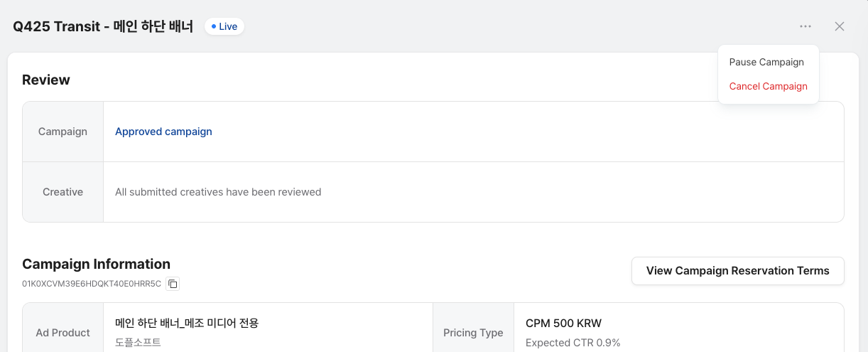The image size is (868, 352).
Task: Open the Approved campaign link
Action: point(163,132)
